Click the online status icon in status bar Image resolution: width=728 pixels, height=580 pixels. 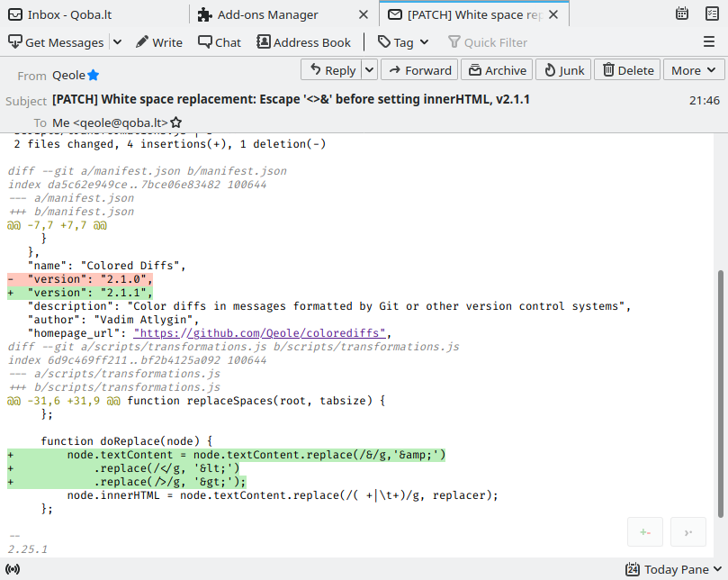pyautogui.click(x=13, y=569)
